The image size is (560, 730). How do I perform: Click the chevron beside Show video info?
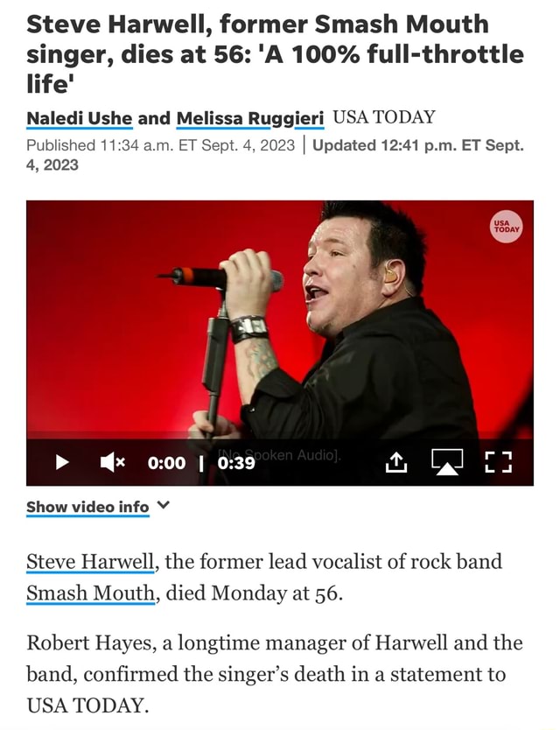162,506
